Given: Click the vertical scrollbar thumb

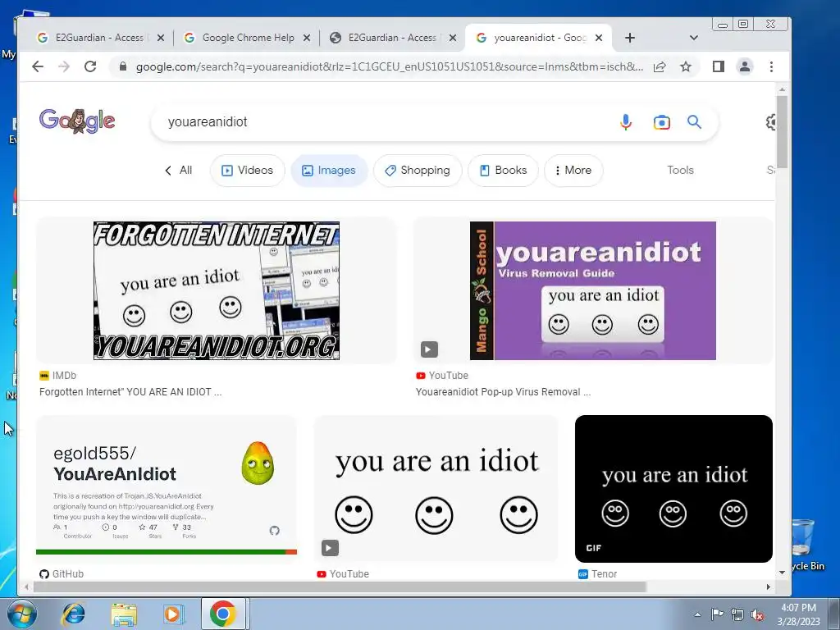Looking at the screenshot, I should click(x=782, y=132).
